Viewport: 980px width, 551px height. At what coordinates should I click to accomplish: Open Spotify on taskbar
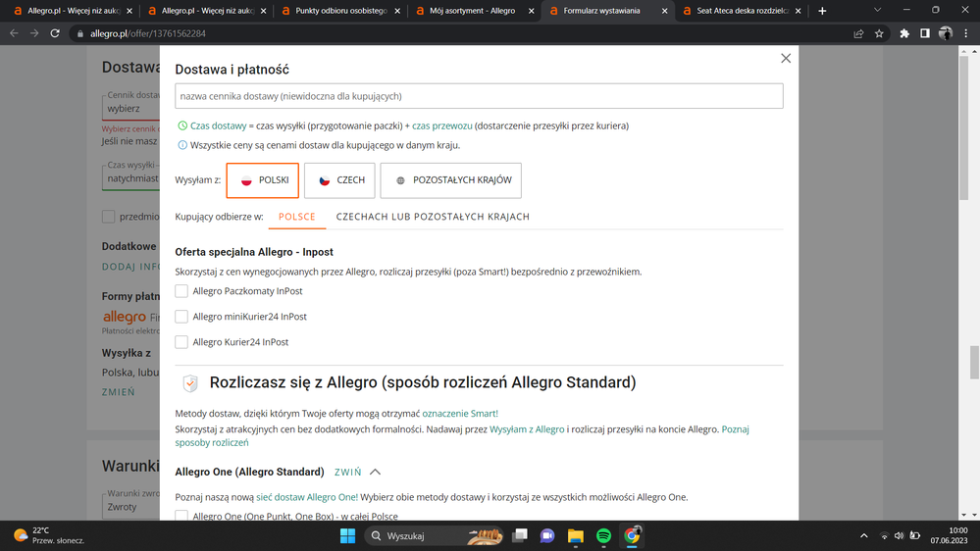point(603,536)
